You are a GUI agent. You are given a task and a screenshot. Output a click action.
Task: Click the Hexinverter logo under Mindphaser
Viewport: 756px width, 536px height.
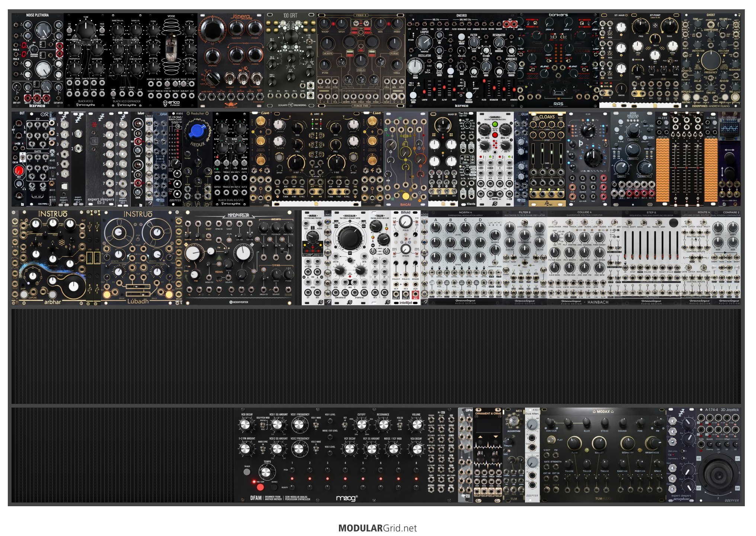click(238, 302)
